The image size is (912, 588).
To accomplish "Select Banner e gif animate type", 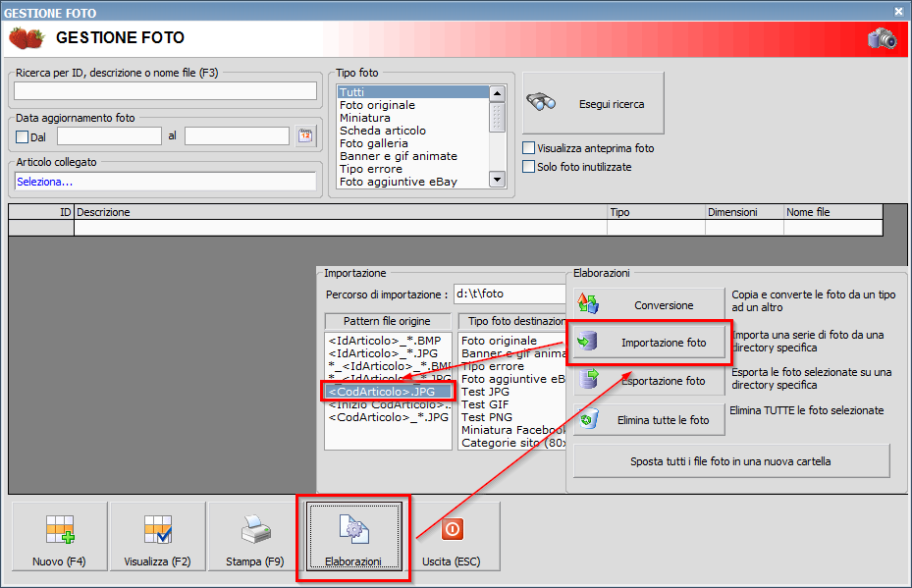I will tap(413, 156).
